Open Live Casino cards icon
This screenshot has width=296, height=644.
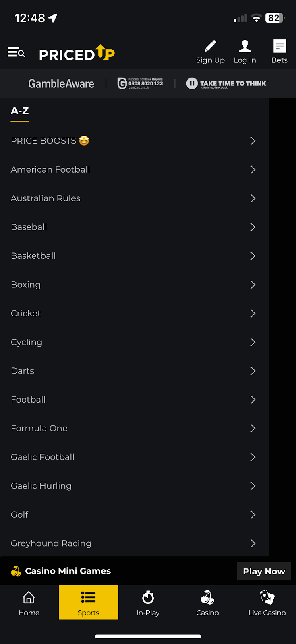tap(267, 597)
